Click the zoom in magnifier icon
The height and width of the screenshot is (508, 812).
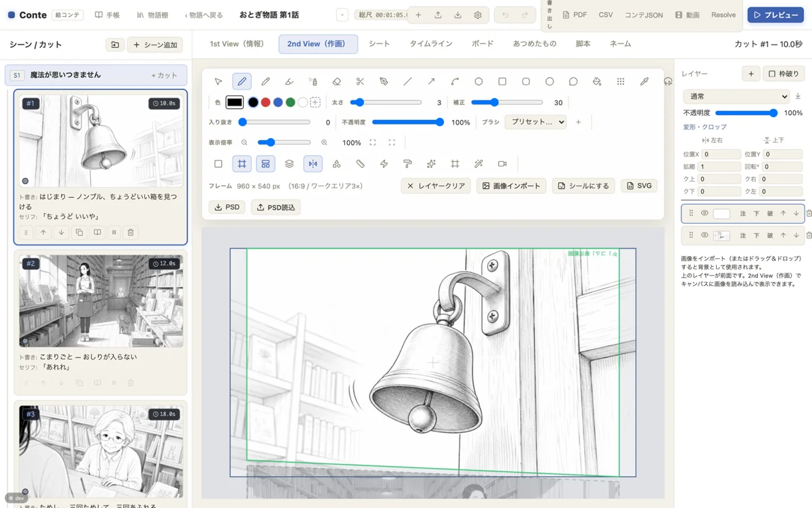click(x=324, y=143)
